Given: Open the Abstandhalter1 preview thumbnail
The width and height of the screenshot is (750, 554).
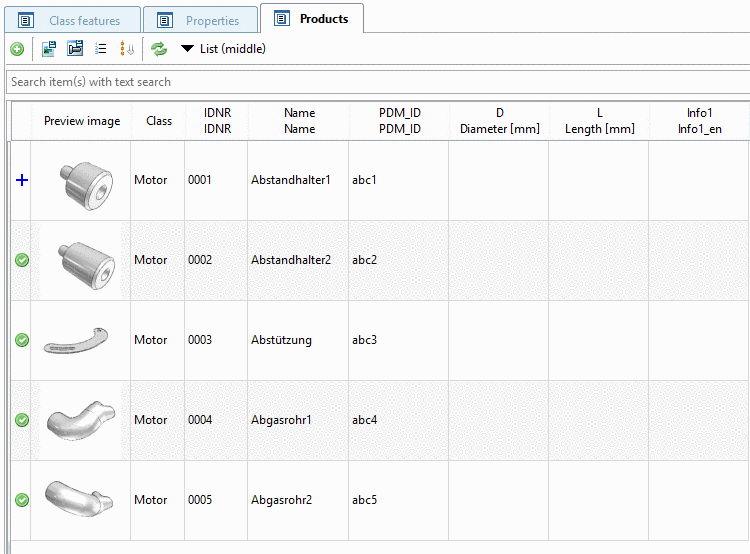Looking at the screenshot, I should 86,185.
